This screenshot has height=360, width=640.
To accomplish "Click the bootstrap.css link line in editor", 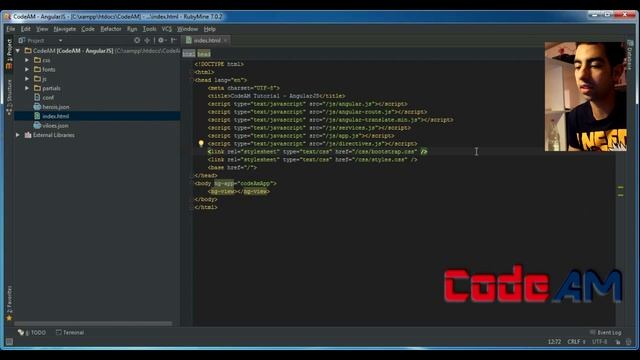I will (x=318, y=151).
